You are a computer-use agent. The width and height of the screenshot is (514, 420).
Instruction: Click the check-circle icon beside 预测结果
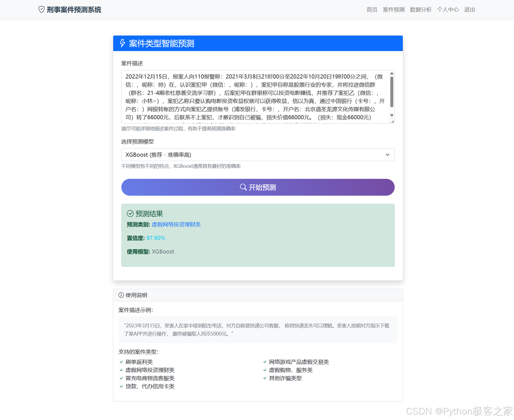[x=130, y=214]
